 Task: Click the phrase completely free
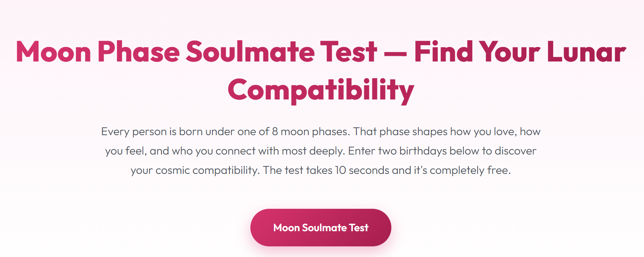471,170
